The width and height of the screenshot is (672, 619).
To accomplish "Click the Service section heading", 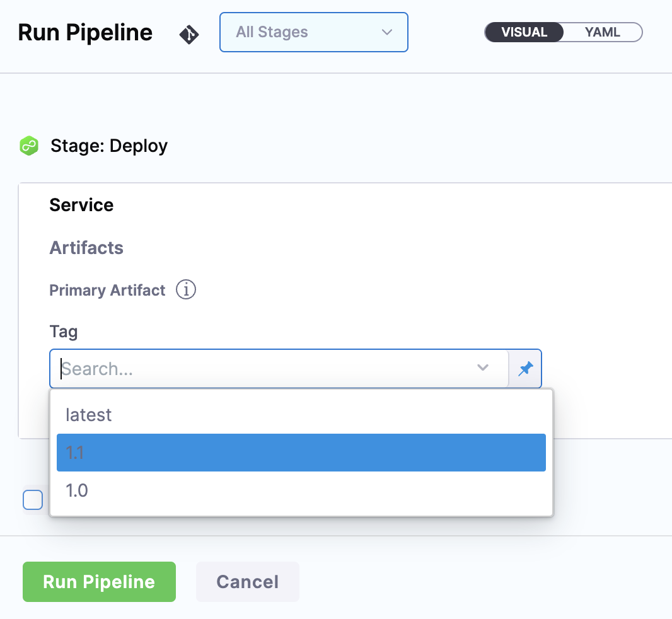I will (x=81, y=205).
